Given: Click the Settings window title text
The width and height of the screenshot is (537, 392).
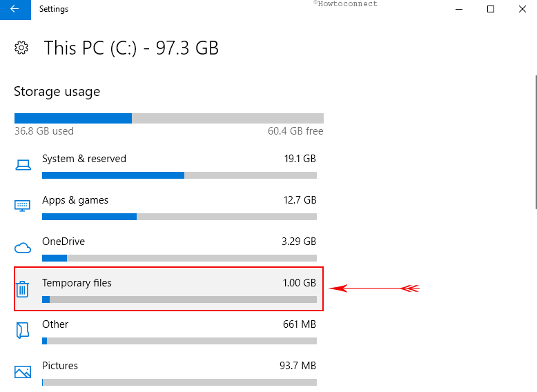Looking at the screenshot, I should (54, 9).
